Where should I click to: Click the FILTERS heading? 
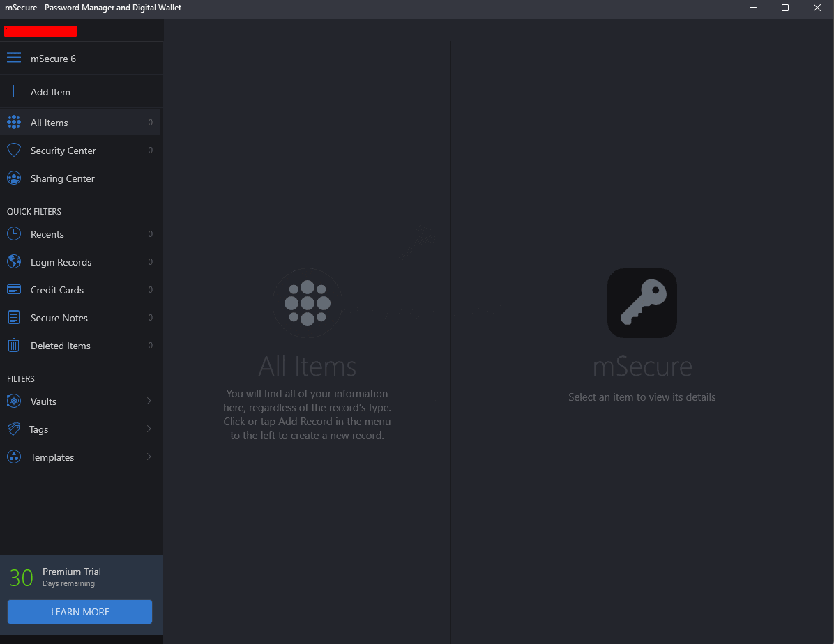[21, 378]
